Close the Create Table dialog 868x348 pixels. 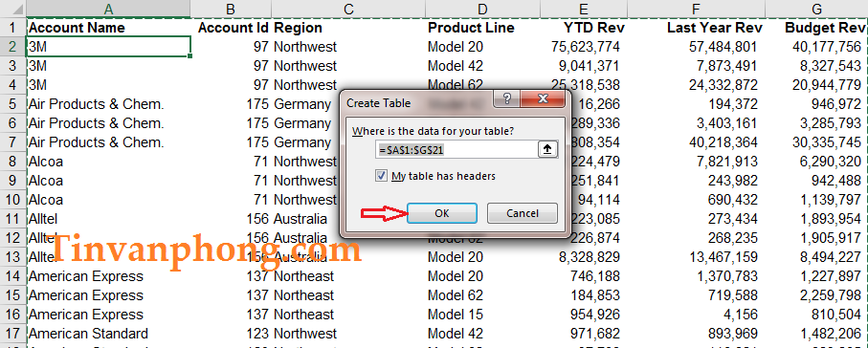[x=542, y=99]
